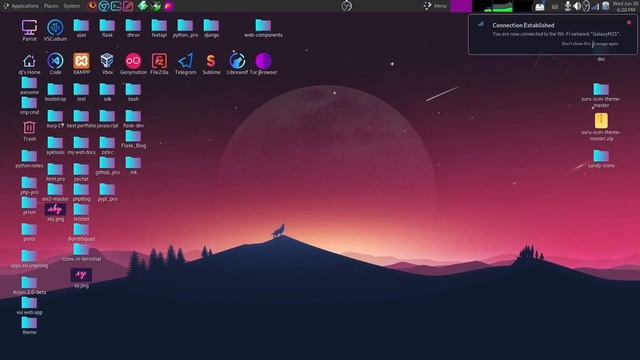640x360 pixels.
Task: Select the apktools folder
Action: coord(55,146)
